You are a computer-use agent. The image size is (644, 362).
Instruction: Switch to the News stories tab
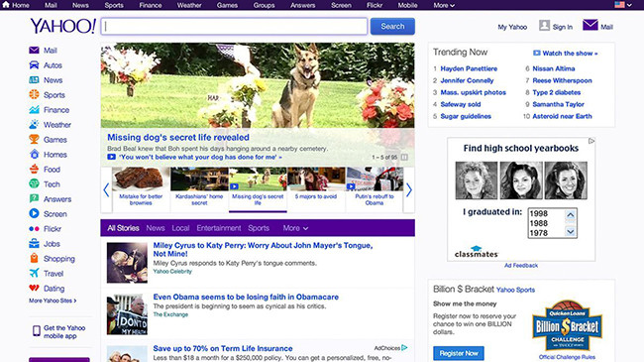pyautogui.click(x=156, y=228)
